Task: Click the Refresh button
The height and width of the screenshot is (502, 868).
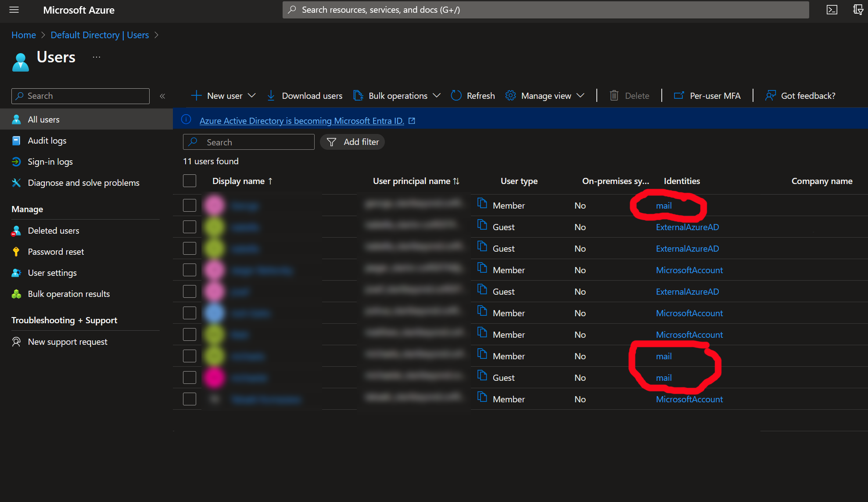Action: (x=473, y=96)
